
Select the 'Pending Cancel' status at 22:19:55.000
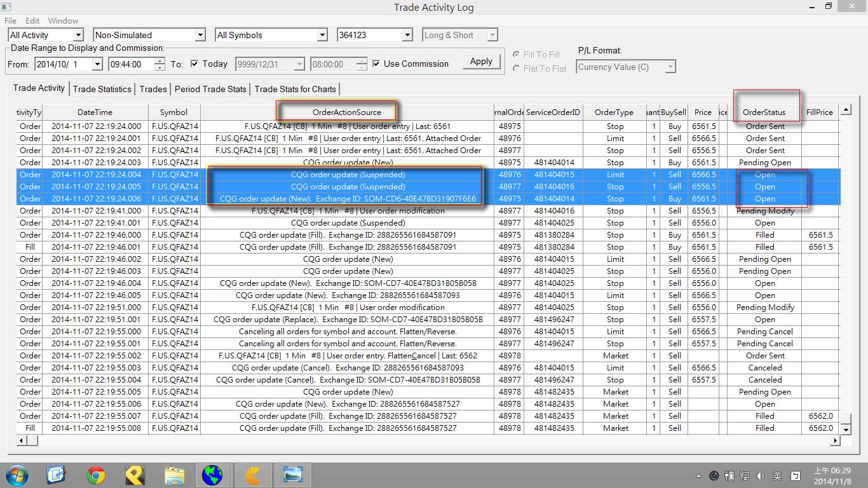765,332
